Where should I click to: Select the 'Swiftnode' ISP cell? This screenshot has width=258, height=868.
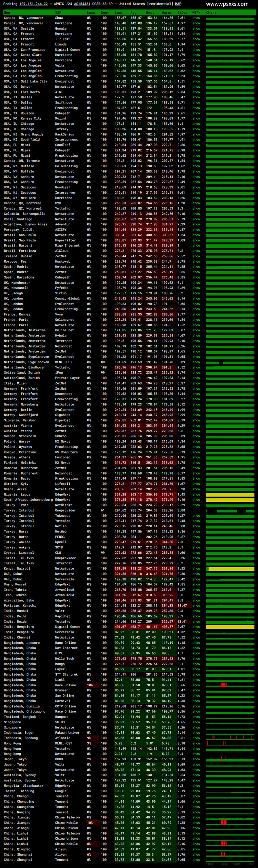pos(64,103)
